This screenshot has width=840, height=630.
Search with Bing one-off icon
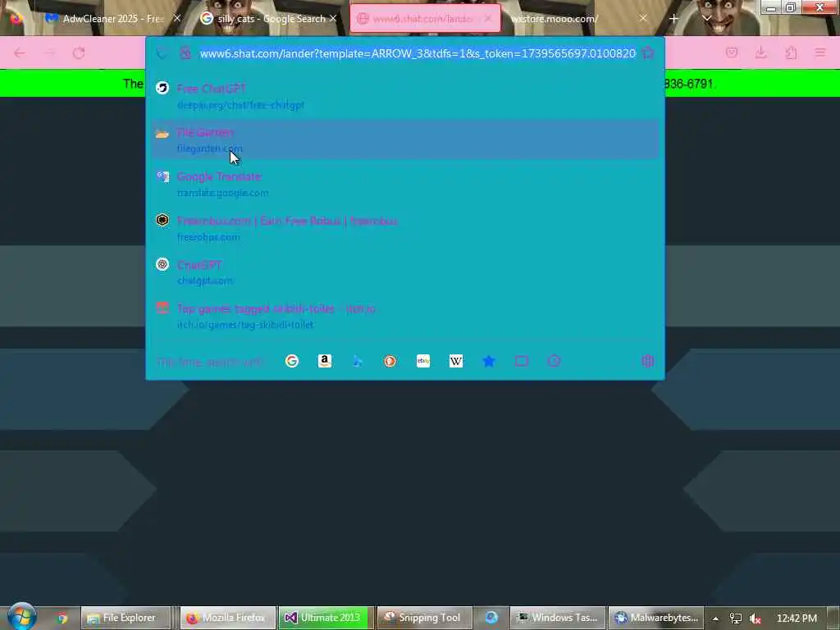tap(358, 361)
